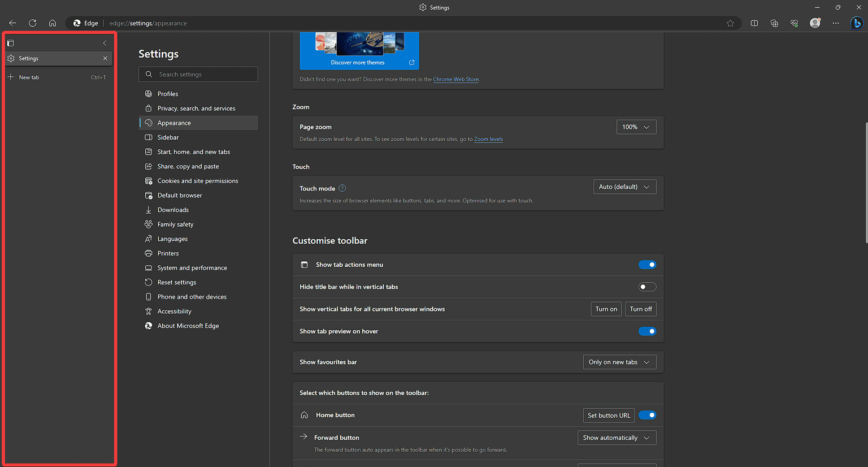Viewport: 868px width, 467px height.
Task: Open Split screen icon in toolbar
Action: click(754, 23)
